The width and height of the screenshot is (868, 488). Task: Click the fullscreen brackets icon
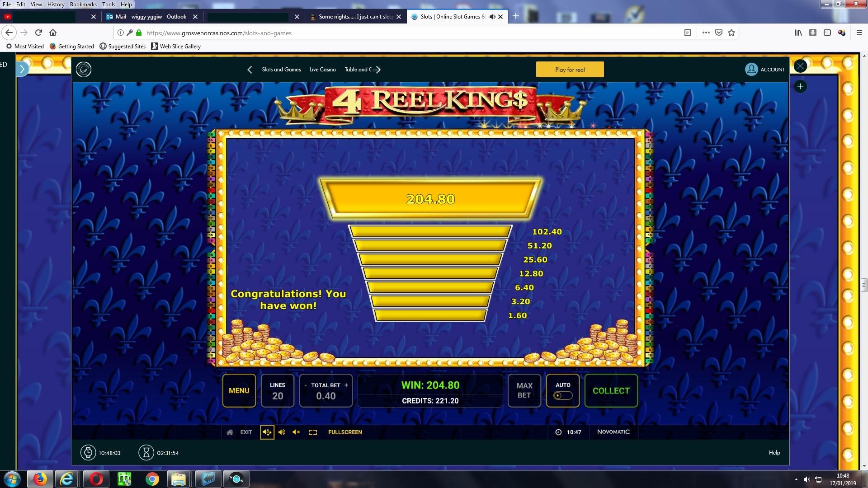coord(313,432)
